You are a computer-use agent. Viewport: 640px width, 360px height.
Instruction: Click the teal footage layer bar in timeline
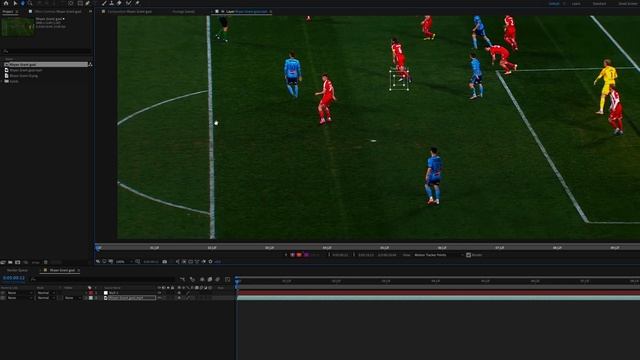pyautogui.click(x=438, y=298)
